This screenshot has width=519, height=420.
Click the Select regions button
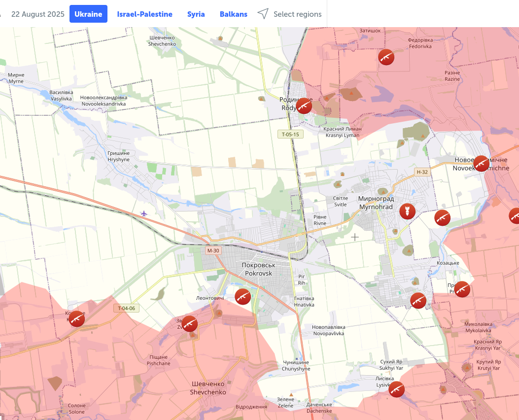[x=297, y=14]
